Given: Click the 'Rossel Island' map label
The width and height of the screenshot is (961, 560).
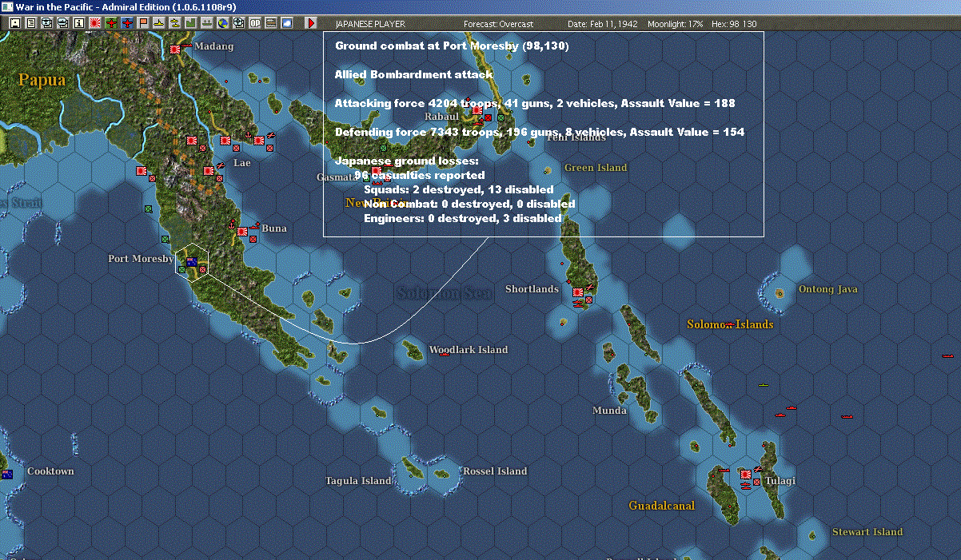Looking at the screenshot, I should point(495,471).
